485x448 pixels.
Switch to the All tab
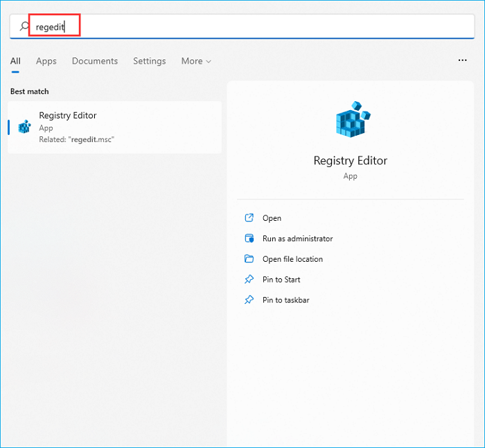tap(15, 61)
